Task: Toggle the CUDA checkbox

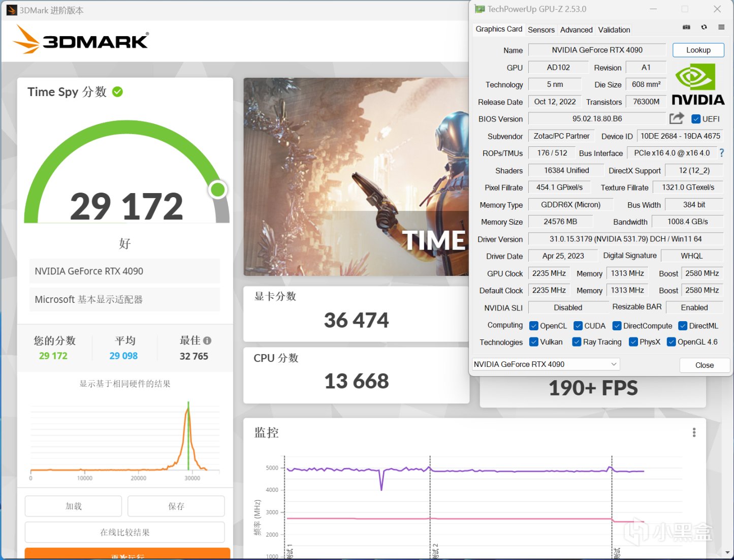Action: pos(578,326)
